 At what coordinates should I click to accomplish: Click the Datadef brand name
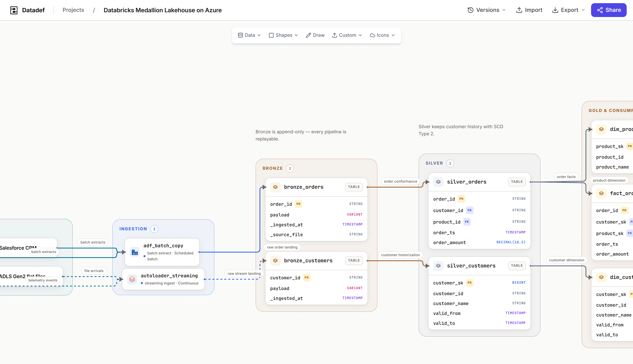[x=33, y=10]
